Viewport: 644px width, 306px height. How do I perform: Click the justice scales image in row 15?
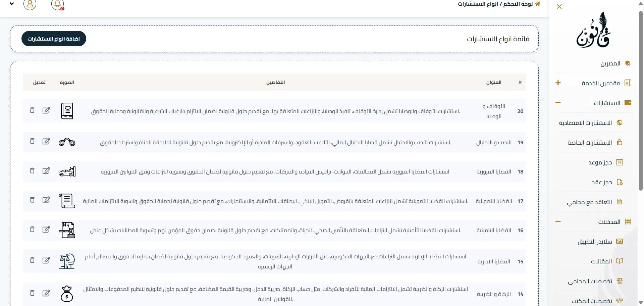[x=67, y=261]
